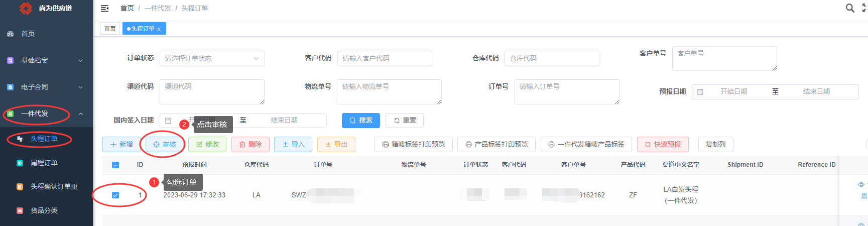Click the 预报时间 column header

click(x=194, y=165)
